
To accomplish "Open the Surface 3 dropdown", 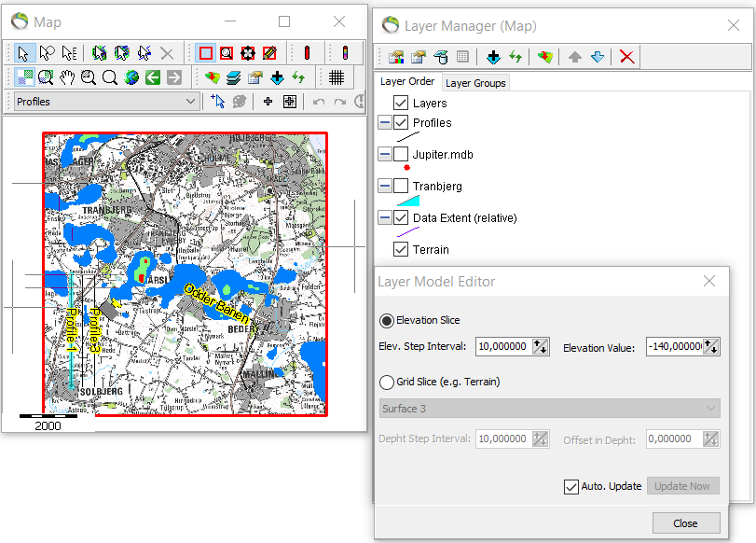I will [x=710, y=408].
